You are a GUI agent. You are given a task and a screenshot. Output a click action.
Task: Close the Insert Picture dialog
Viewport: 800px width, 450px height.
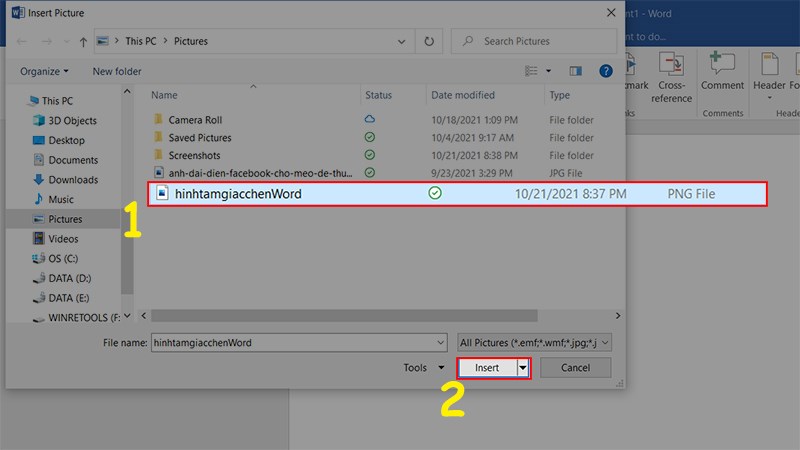611,12
